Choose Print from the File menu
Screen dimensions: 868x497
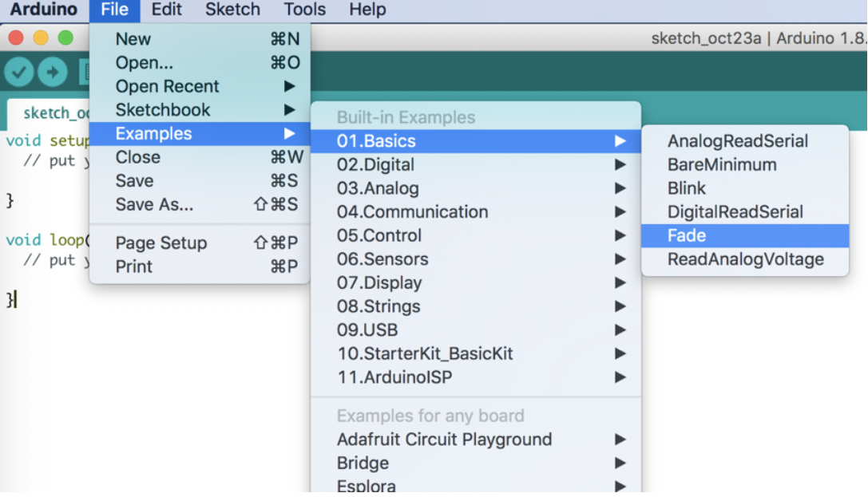pos(200,266)
